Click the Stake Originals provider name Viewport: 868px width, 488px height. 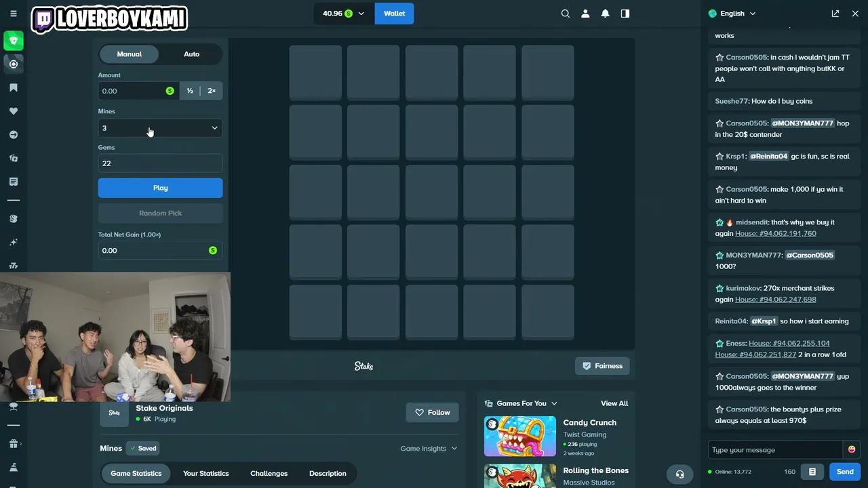click(x=164, y=408)
